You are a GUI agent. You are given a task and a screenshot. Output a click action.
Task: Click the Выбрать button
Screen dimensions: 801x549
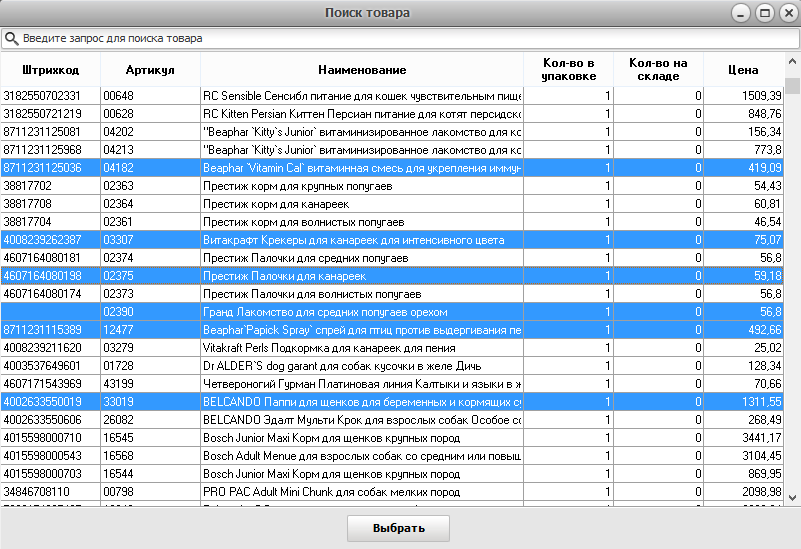point(398,528)
